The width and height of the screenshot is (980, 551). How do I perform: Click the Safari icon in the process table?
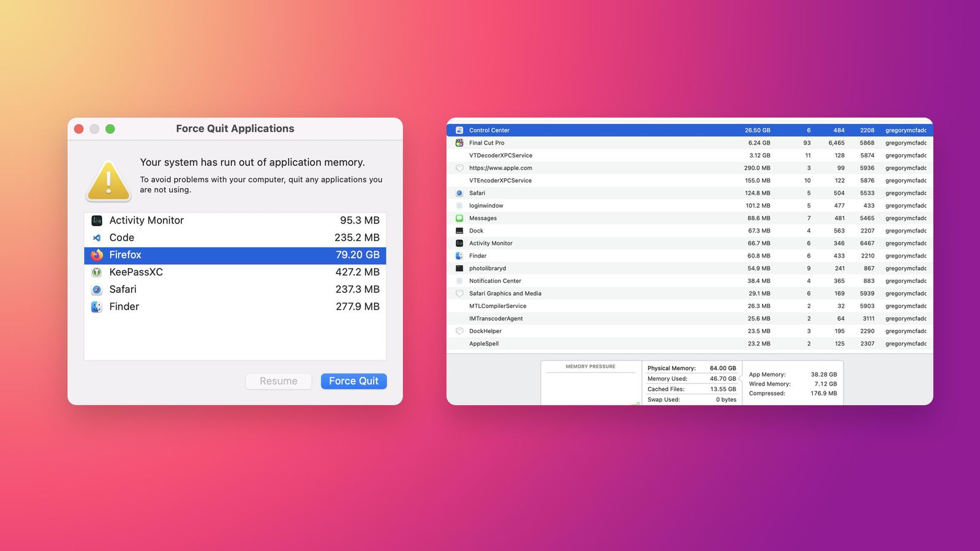tap(459, 193)
